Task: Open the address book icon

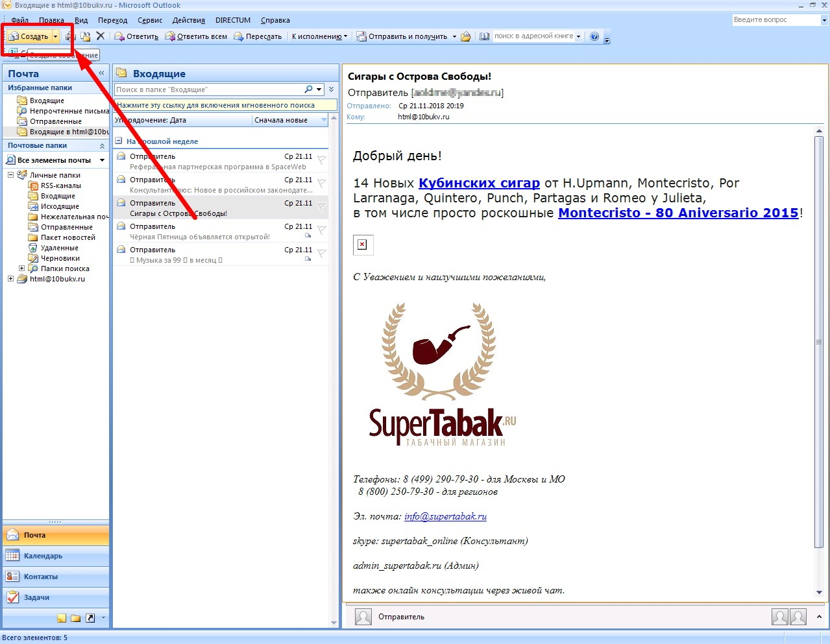Action: (485, 36)
